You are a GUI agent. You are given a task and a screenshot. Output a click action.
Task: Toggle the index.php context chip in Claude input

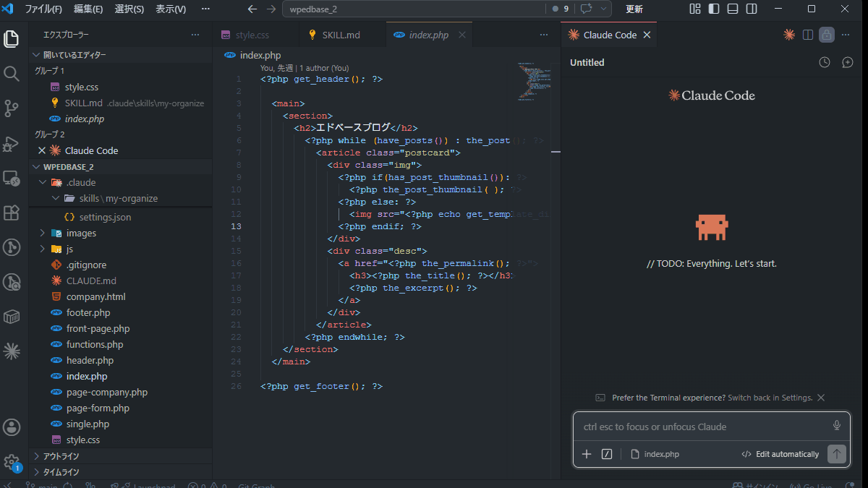click(x=655, y=454)
